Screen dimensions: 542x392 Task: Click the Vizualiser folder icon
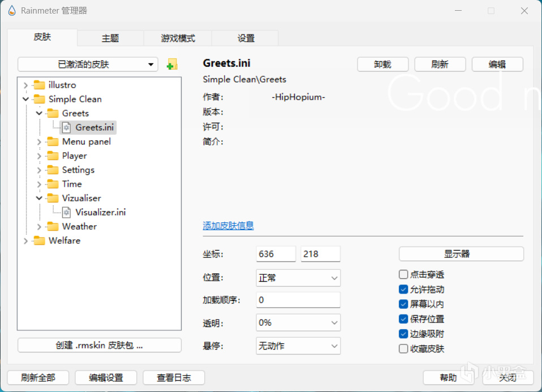[x=53, y=198]
